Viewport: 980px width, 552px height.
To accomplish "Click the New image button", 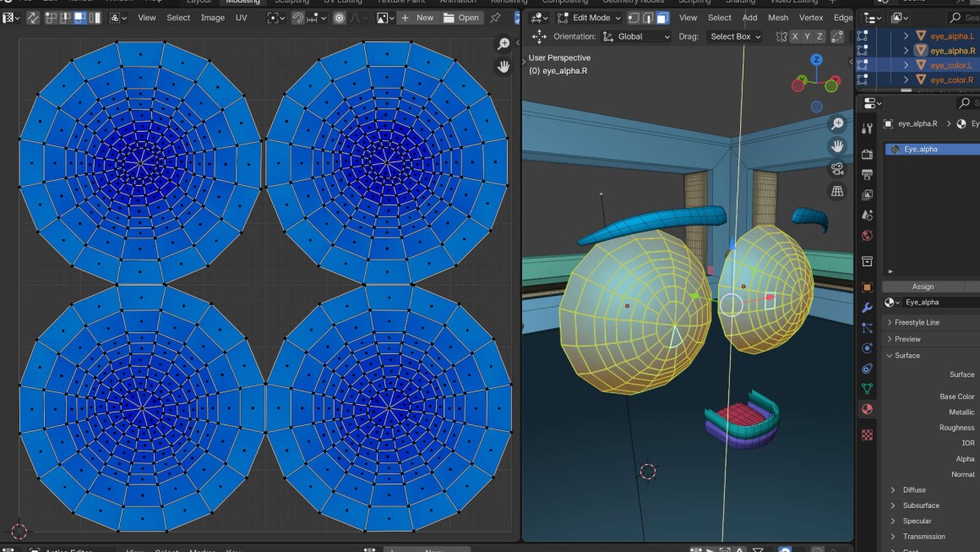I will pyautogui.click(x=417, y=18).
